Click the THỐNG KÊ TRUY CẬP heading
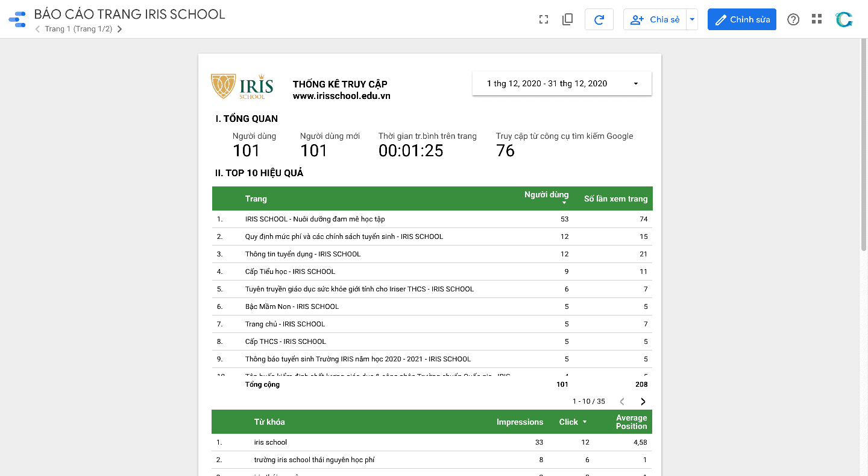This screenshot has width=868, height=476. click(340, 84)
